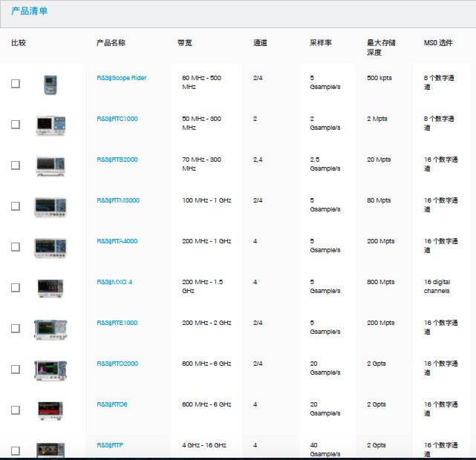
Task: Click the R&S RTA4000 link
Action: [117, 241]
